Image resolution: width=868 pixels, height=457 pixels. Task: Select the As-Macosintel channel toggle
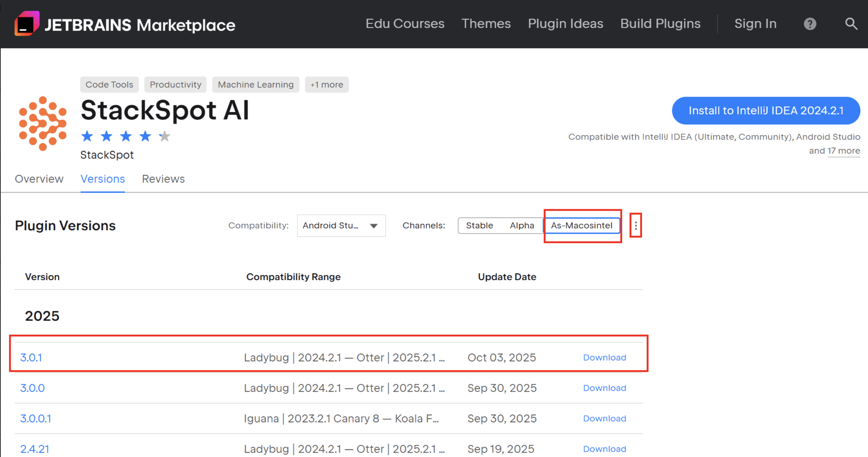click(x=581, y=226)
